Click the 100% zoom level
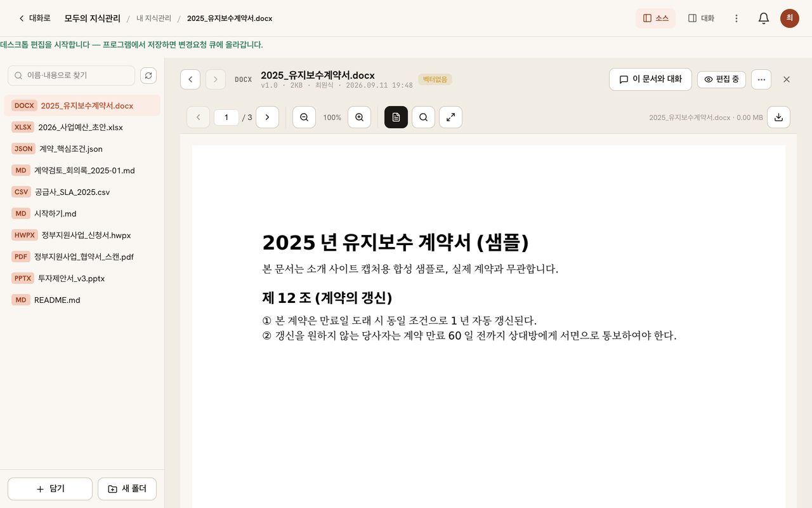812x508 pixels. point(332,117)
